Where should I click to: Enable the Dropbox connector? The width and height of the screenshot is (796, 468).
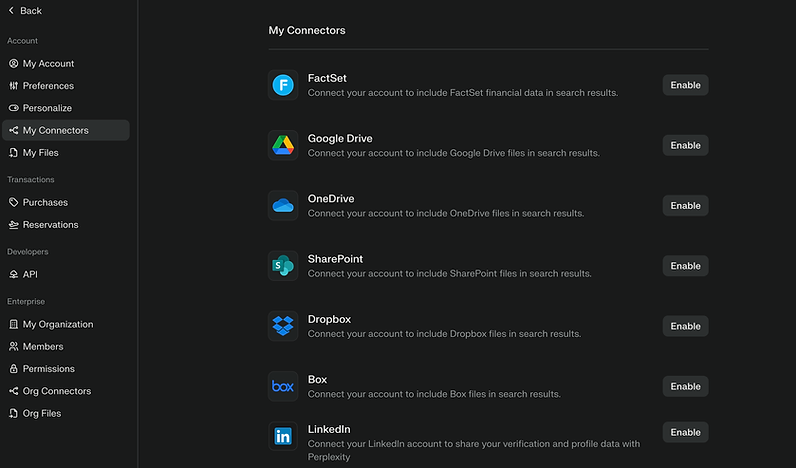tap(685, 326)
